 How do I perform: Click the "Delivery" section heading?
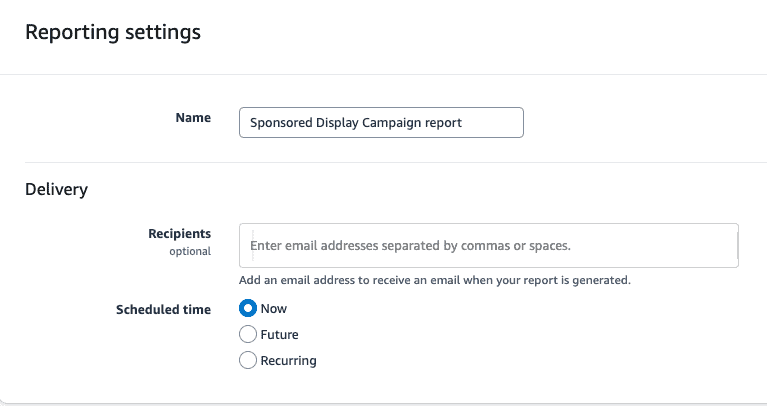pos(57,189)
